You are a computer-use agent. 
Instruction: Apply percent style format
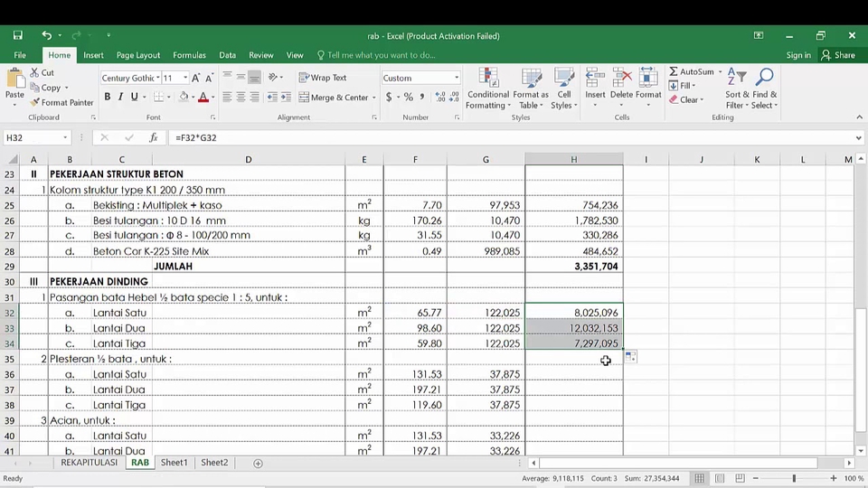pos(409,98)
